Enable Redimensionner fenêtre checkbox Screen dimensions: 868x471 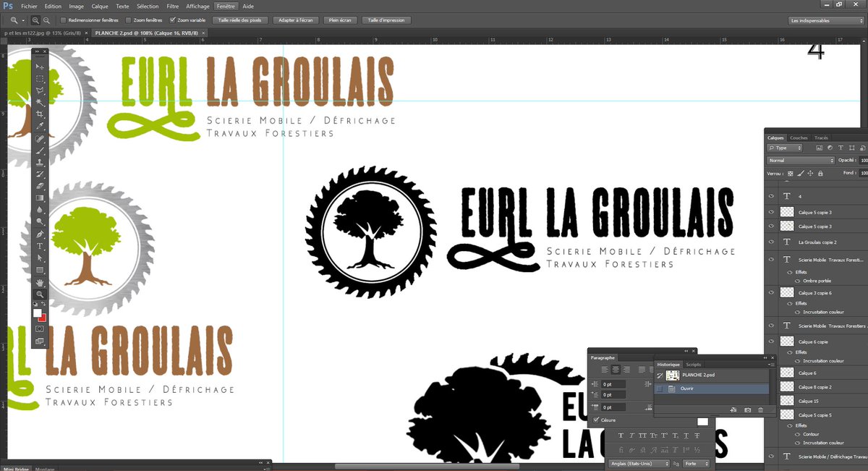(x=64, y=20)
